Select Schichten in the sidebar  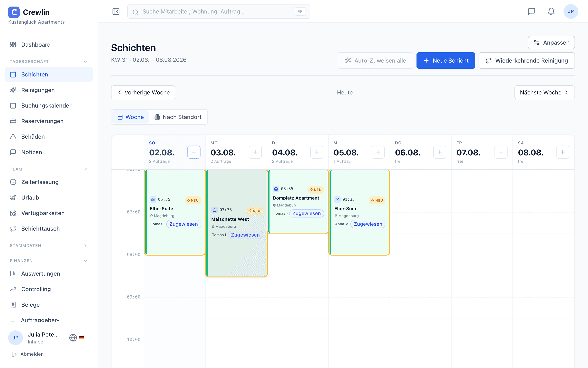(x=49, y=74)
